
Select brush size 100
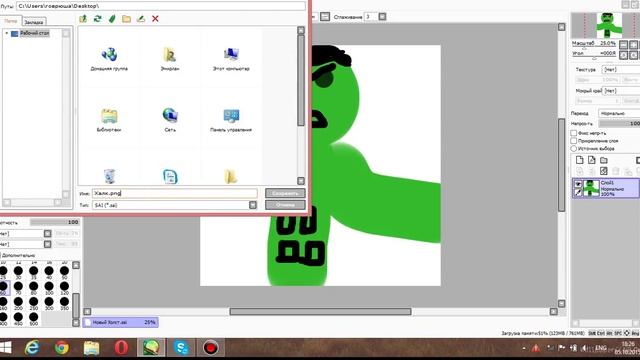49,289
